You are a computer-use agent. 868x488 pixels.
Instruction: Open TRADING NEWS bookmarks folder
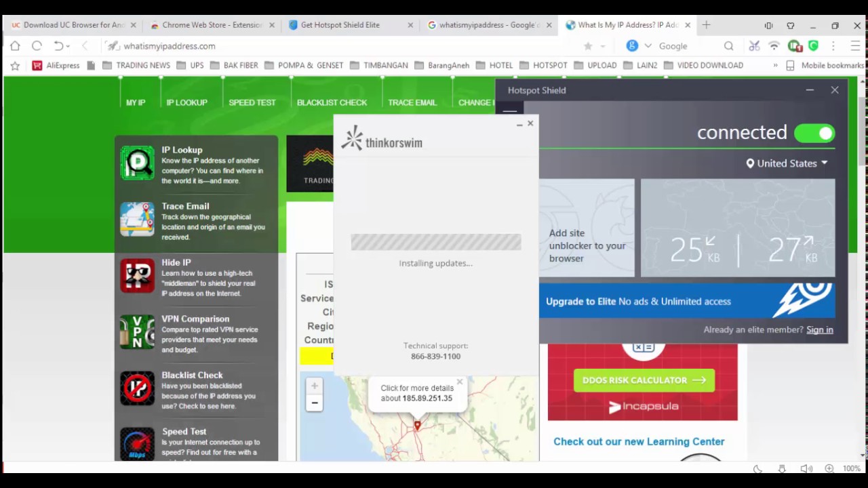136,66
